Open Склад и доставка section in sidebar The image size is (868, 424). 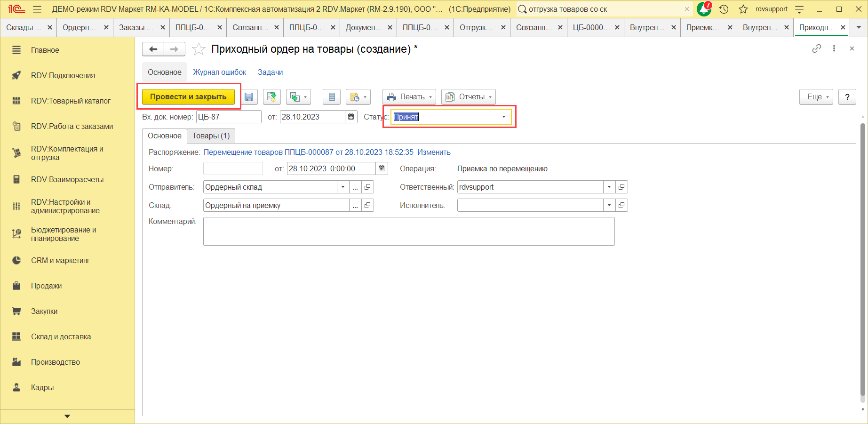[x=61, y=336]
